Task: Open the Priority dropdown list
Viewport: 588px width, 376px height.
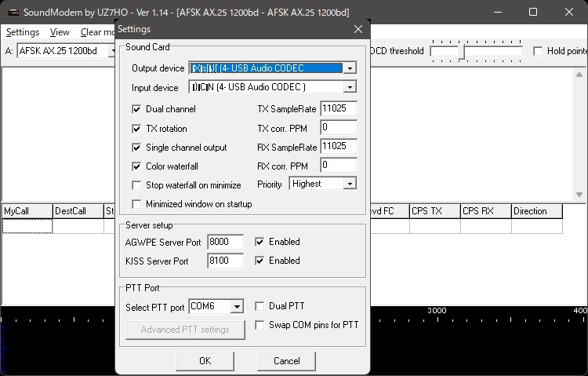Action: (350, 184)
